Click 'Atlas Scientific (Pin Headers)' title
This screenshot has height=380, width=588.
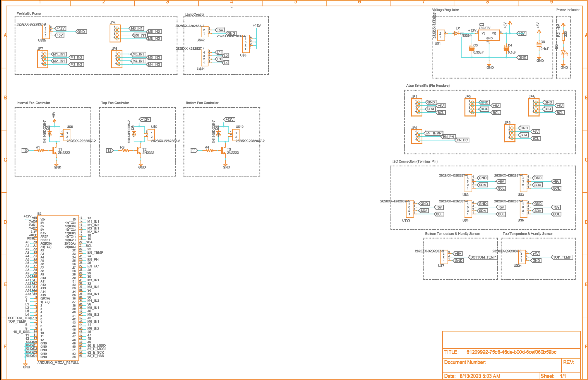point(428,86)
